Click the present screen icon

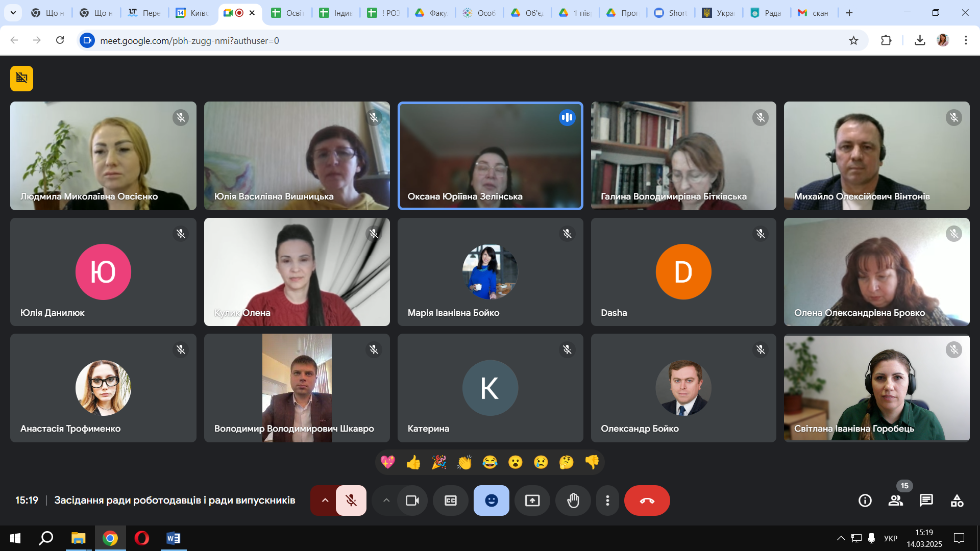pos(532,500)
